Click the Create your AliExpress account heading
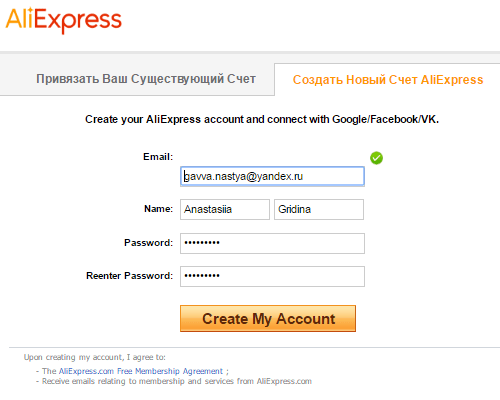The height and width of the screenshot is (400, 500). (262, 119)
